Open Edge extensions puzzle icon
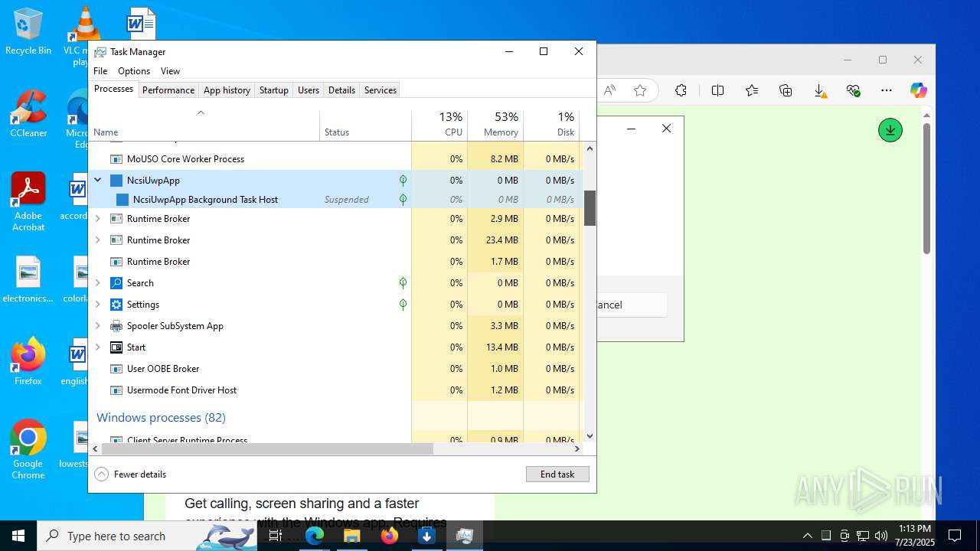This screenshot has width=980, height=551. click(681, 90)
